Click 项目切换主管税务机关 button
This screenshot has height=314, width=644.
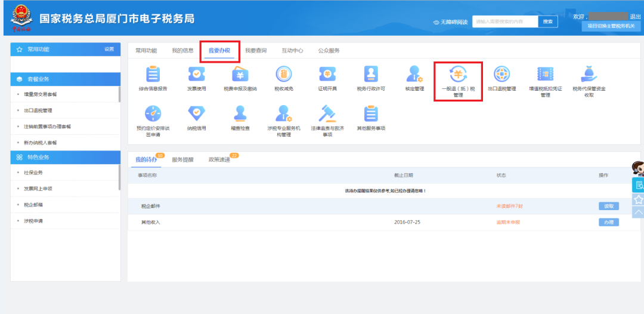click(611, 26)
